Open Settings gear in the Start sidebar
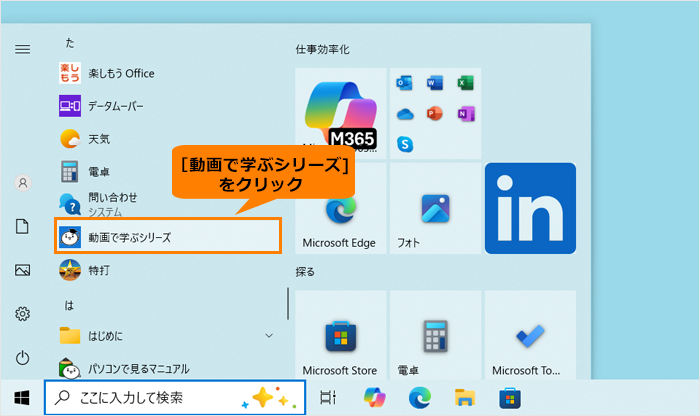Screen dimensions: 700x416 click(x=22, y=314)
